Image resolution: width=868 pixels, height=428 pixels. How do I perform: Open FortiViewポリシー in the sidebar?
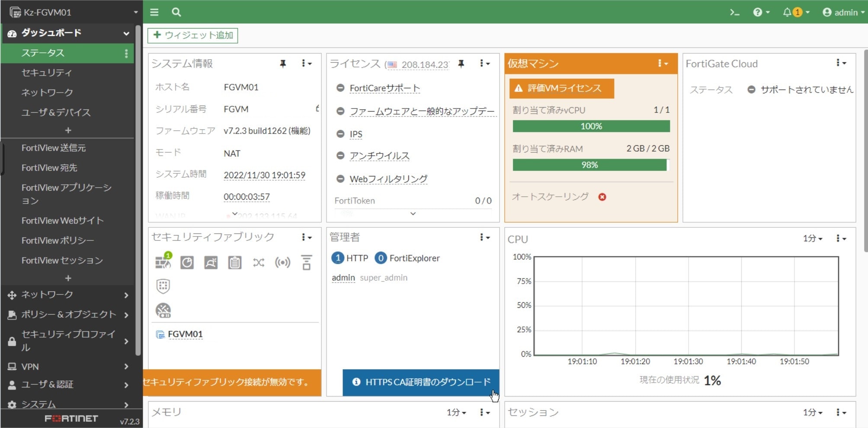pos(58,240)
